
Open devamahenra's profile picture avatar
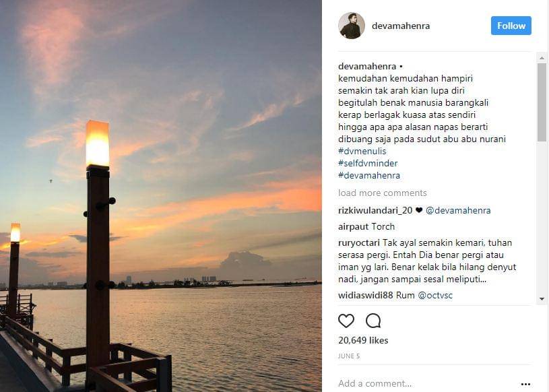pos(352,26)
